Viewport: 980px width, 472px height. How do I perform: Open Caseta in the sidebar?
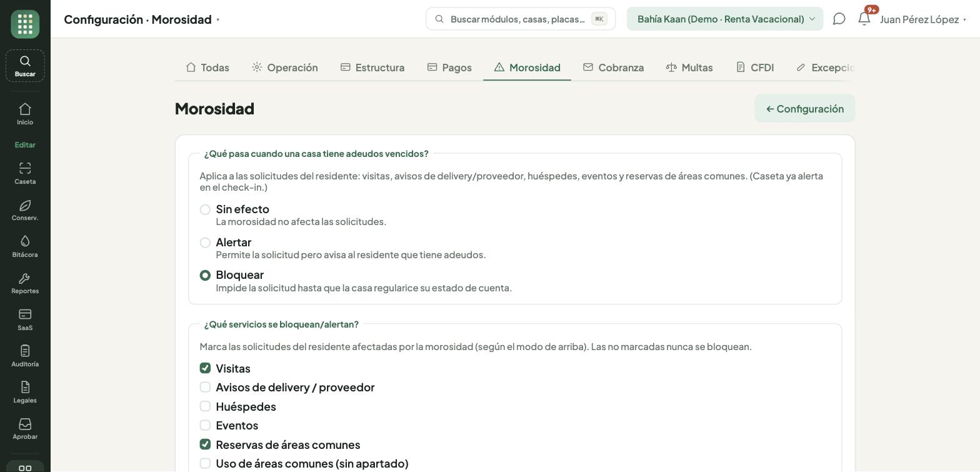pos(25,174)
